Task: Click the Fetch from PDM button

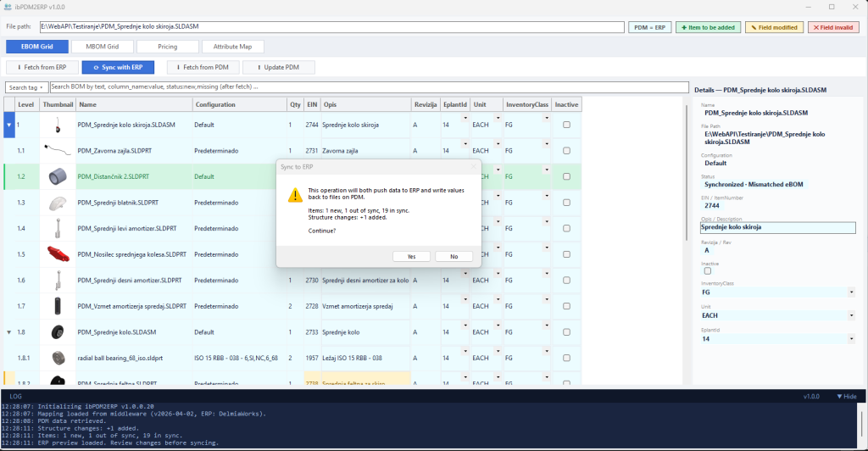Action: tap(203, 68)
